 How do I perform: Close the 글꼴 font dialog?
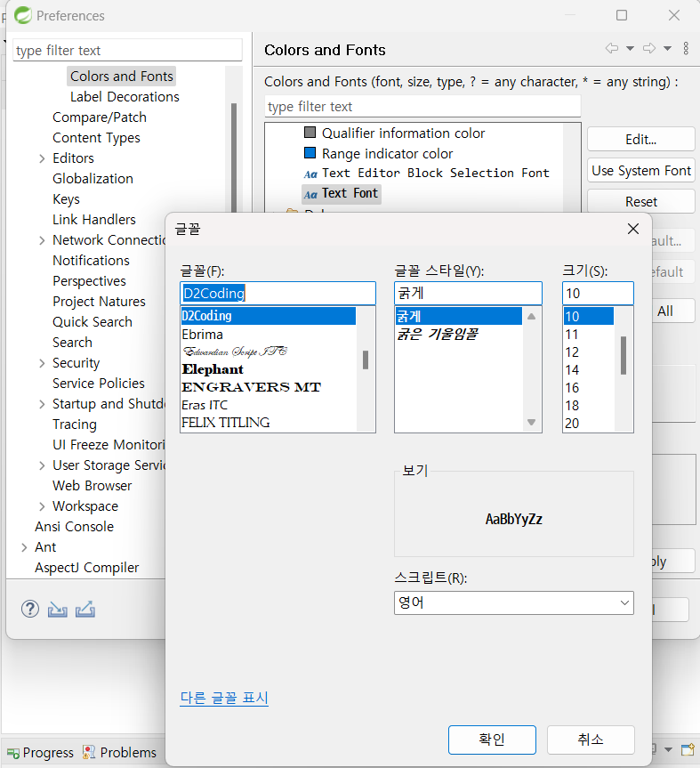click(633, 229)
